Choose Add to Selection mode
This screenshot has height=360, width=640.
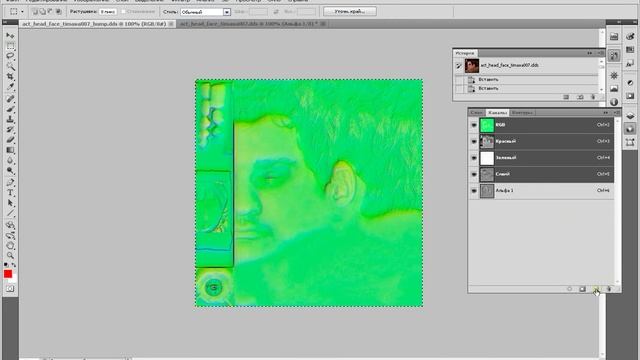(x=43, y=12)
